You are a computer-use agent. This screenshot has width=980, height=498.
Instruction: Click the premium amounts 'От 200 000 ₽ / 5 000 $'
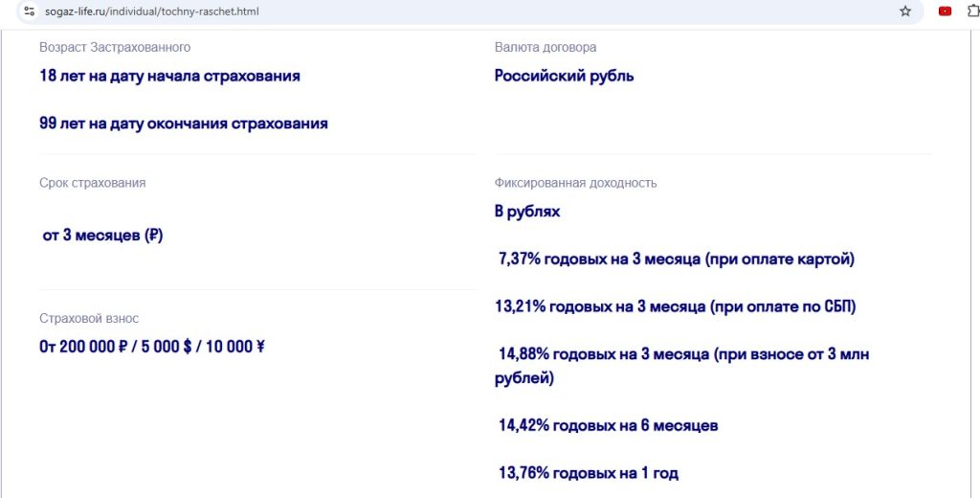pos(116,347)
